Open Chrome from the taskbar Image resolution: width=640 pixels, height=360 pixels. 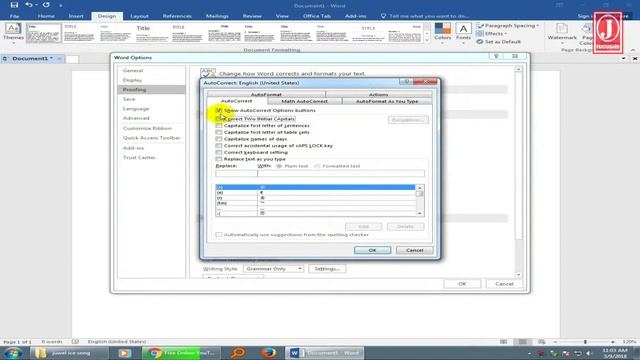coord(181,353)
